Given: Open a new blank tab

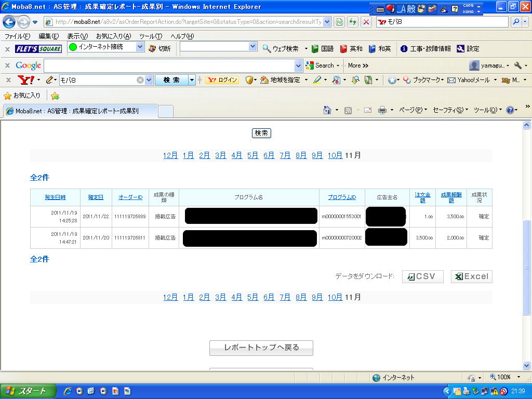Looking at the screenshot, I should pos(166,111).
